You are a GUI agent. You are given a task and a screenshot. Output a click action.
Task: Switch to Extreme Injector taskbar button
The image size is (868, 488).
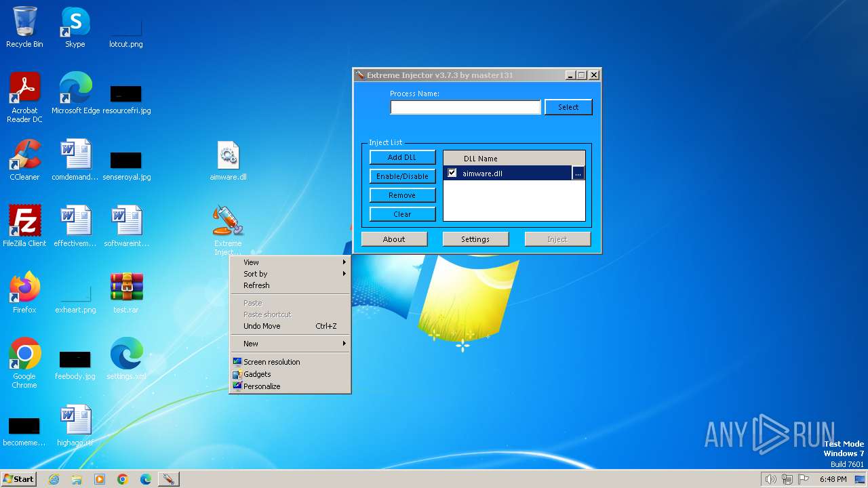point(168,479)
